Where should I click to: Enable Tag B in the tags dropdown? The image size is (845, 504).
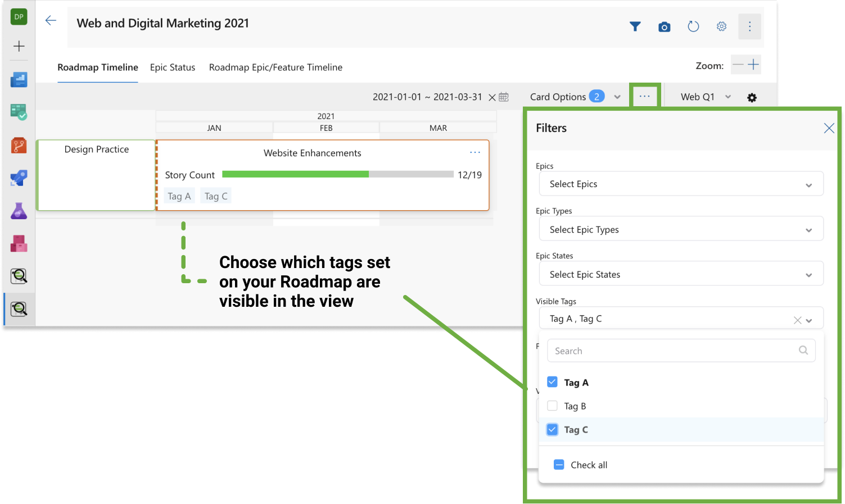click(552, 405)
